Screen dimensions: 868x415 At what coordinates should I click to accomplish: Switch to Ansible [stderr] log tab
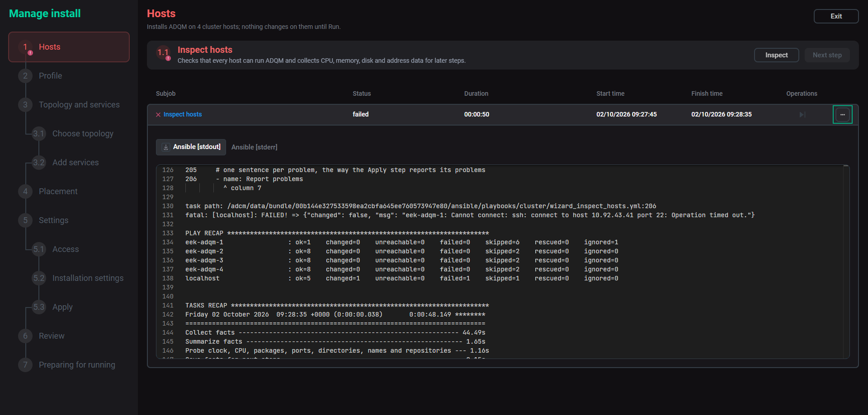[x=255, y=147]
